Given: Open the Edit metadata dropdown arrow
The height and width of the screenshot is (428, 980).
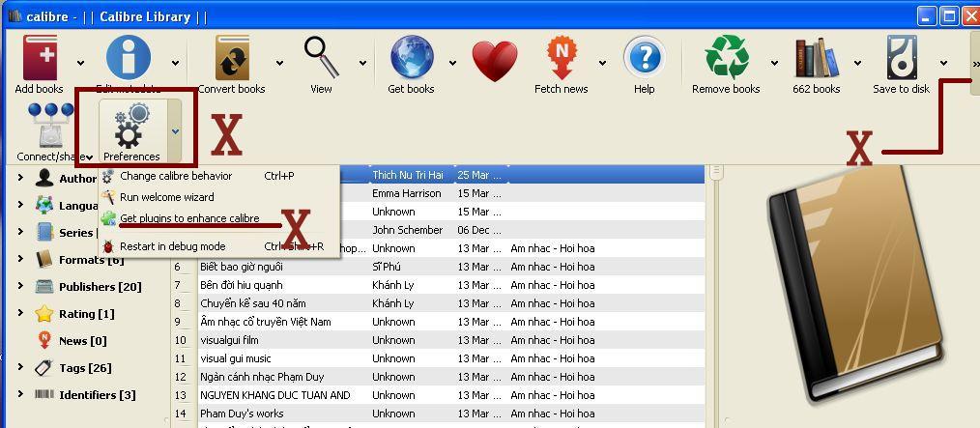Looking at the screenshot, I should [175, 63].
